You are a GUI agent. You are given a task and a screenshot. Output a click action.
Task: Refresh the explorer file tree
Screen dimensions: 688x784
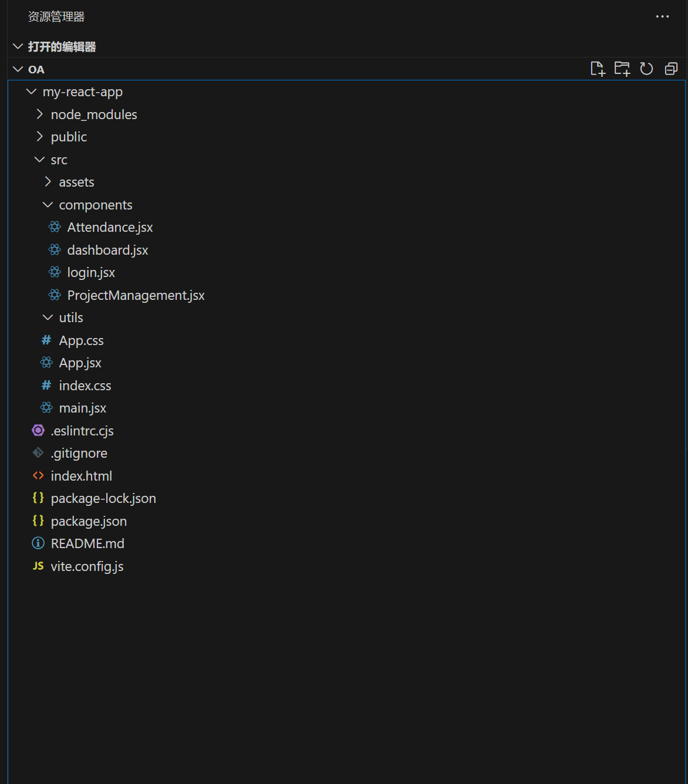(646, 69)
